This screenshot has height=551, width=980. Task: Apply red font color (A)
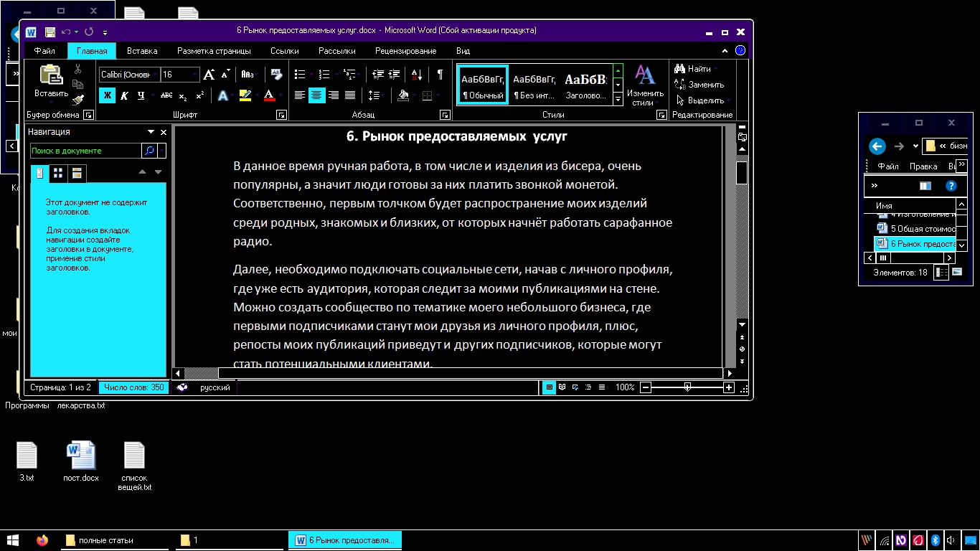pyautogui.click(x=269, y=95)
